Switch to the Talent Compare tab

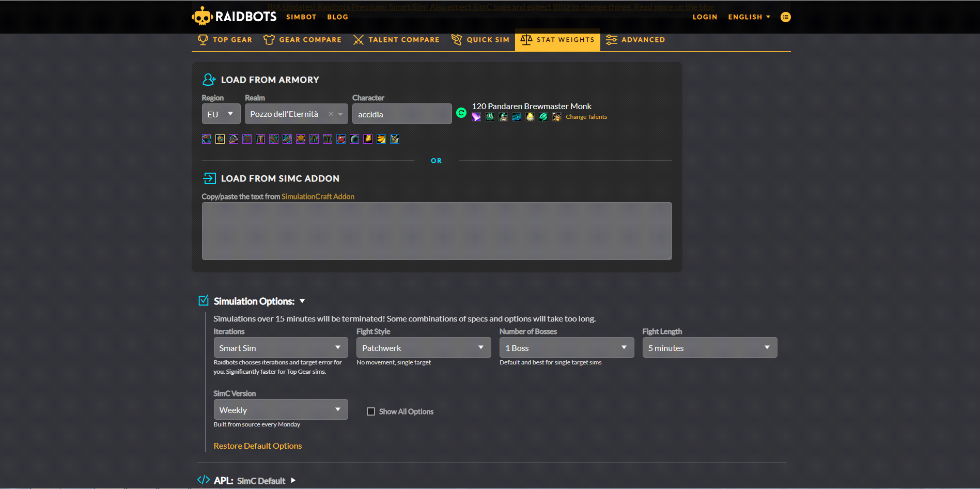coord(396,40)
